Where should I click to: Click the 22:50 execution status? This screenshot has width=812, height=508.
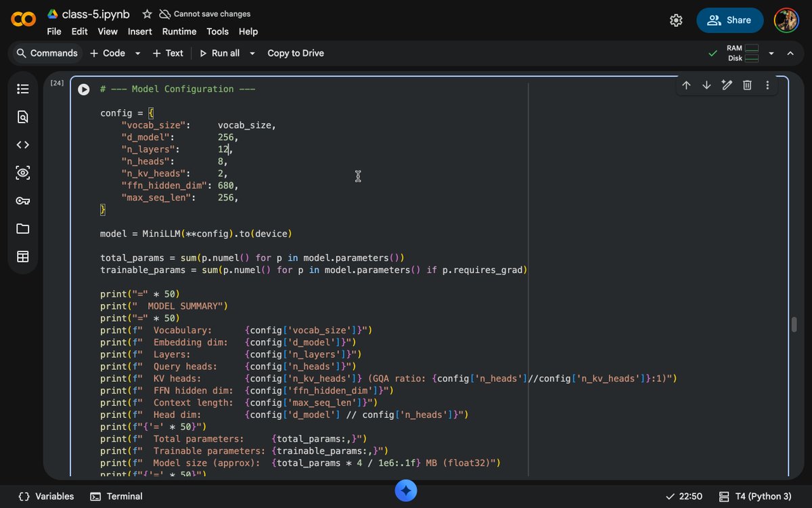[x=684, y=496]
